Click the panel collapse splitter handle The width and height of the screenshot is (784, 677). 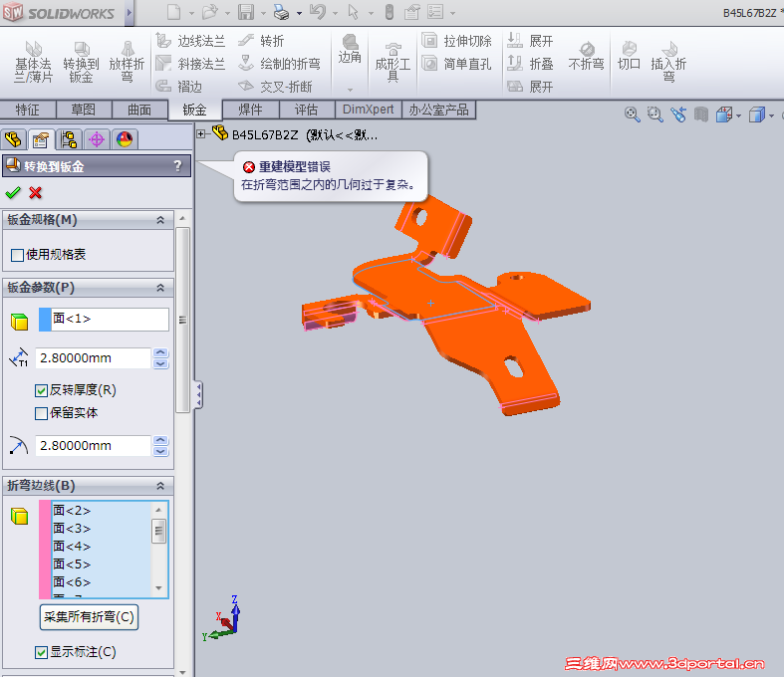(x=199, y=395)
